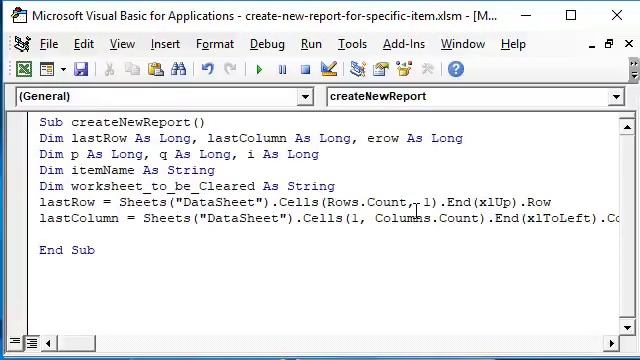Toggle Design Mode icon
The image size is (640, 360).
tap(329, 69)
